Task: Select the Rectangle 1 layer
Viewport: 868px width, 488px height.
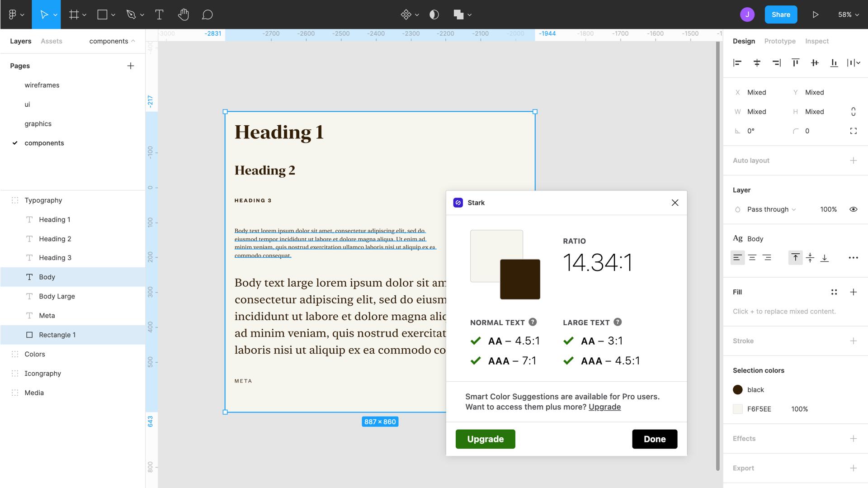Action: (x=57, y=335)
